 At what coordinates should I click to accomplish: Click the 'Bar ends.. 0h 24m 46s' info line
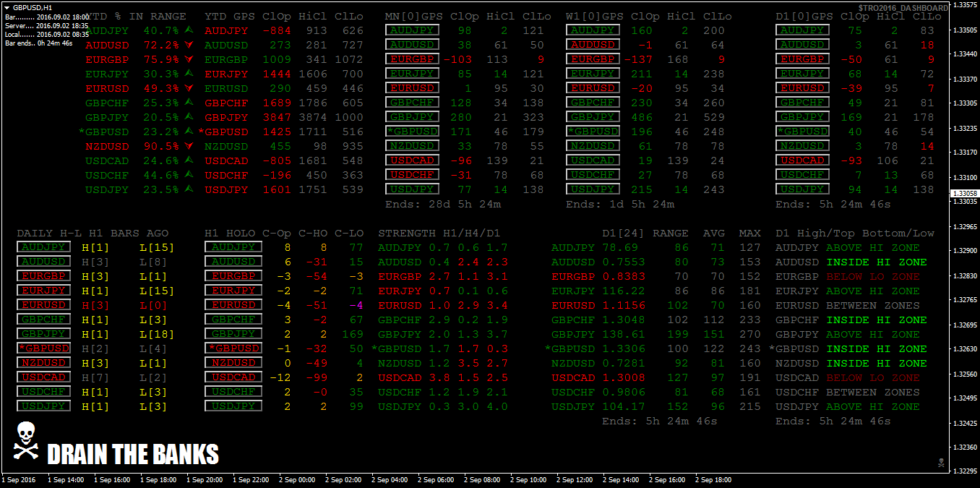click(x=38, y=43)
